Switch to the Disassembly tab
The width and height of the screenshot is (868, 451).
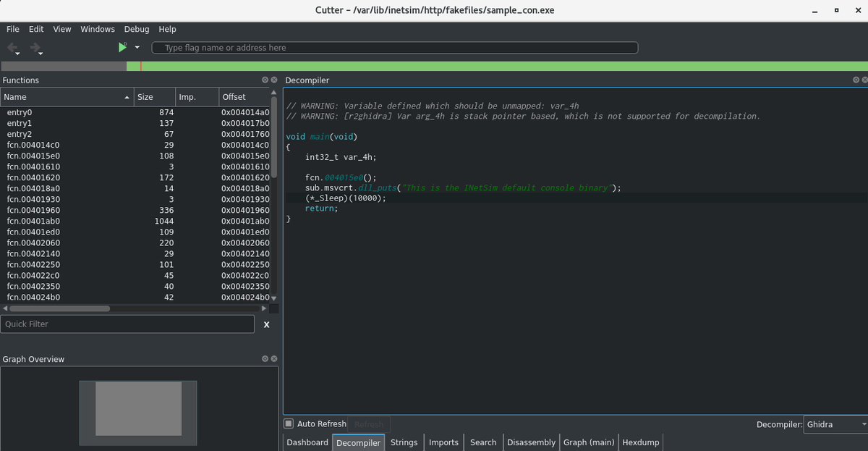[x=531, y=442]
